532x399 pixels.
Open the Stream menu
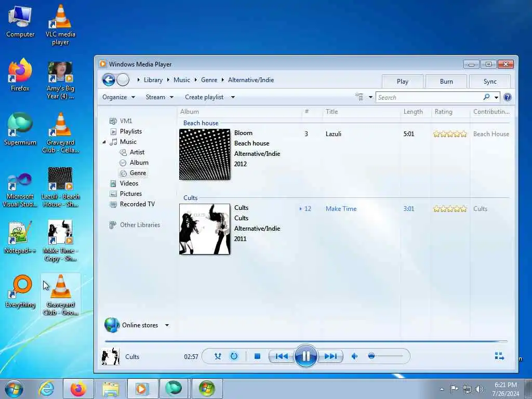(x=159, y=97)
